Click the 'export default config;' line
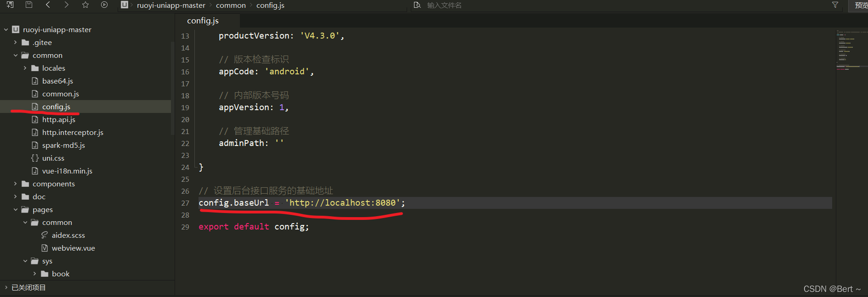The width and height of the screenshot is (868, 297). click(254, 226)
